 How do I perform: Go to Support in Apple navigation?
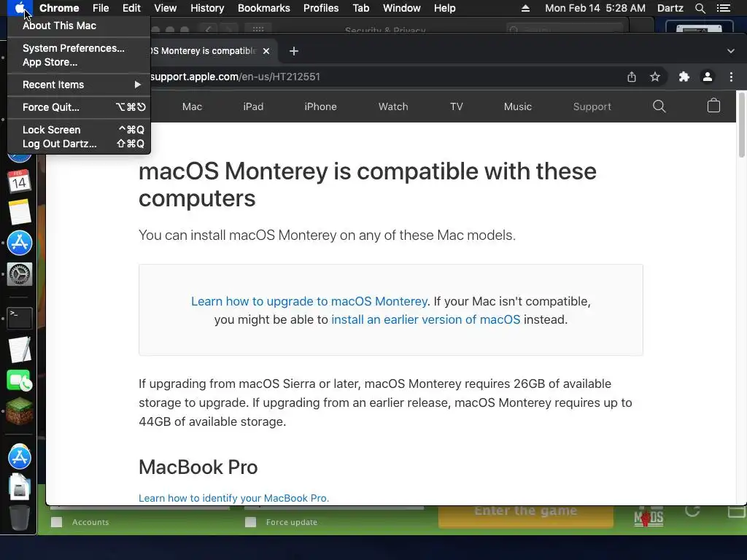(592, 106)
